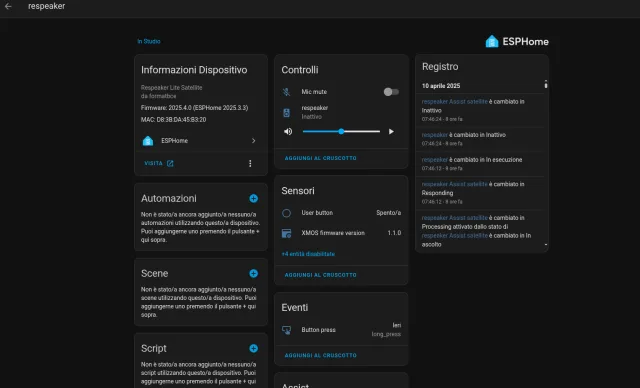Click the long_press event value

386,334
